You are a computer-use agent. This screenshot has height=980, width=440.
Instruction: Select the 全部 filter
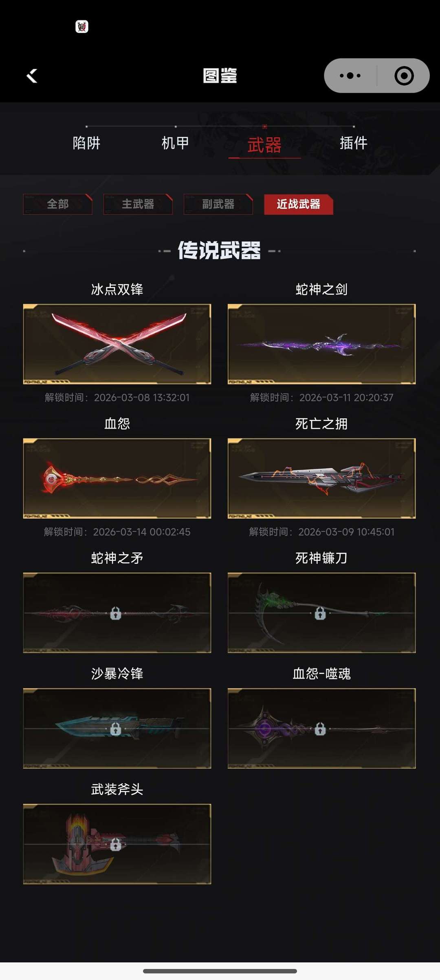[x=57, y=204]
